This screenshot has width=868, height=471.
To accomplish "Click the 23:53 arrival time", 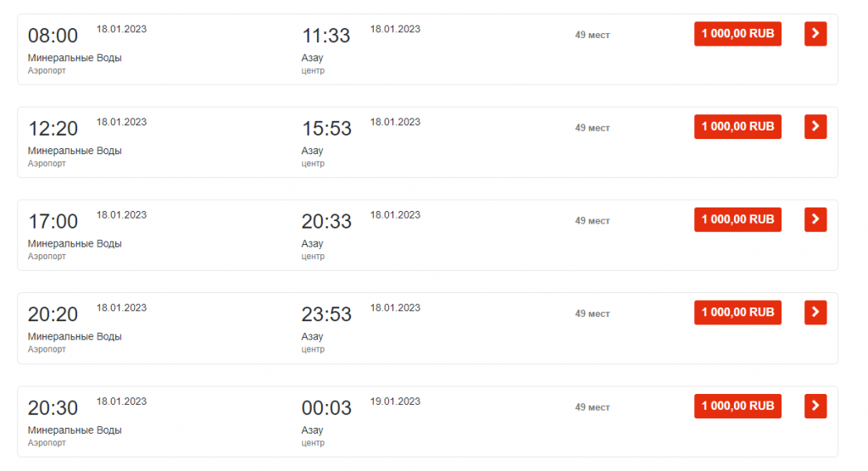I will coord(326,314).
